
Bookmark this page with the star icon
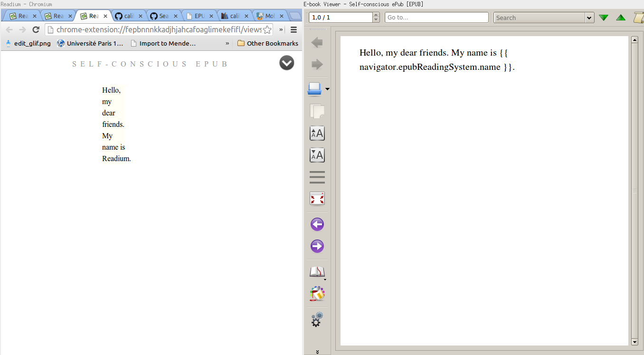267,29
